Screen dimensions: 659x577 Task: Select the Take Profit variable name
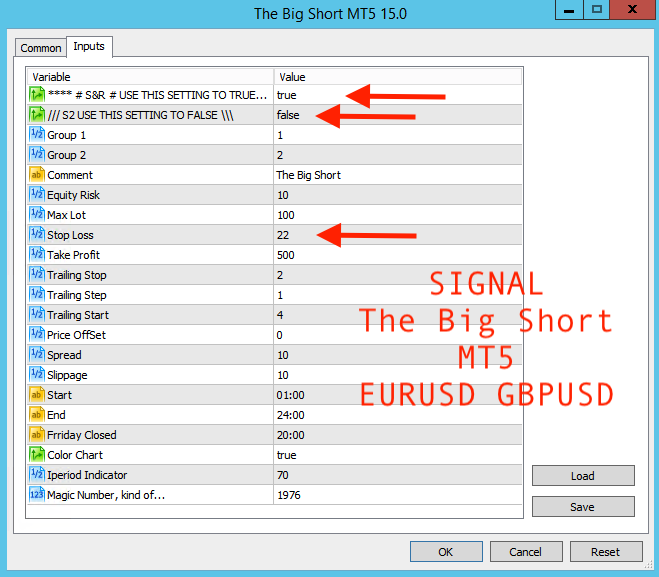click(x=73, y=255)
